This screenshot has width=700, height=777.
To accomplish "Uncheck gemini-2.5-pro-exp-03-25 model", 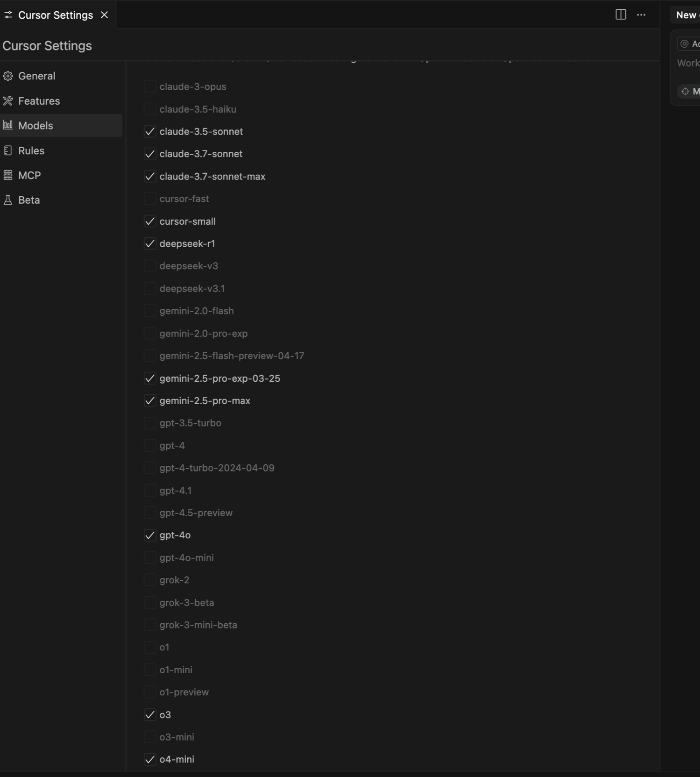I will click(150, 378).
